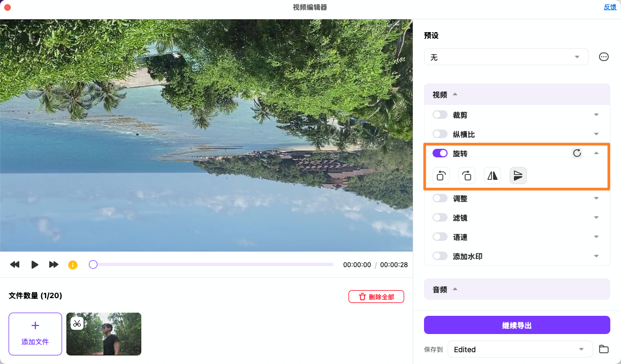Click the yellow info icon below the video
Image resolution: width=621 pixels, height=364 pixels.
pos(72,264)
